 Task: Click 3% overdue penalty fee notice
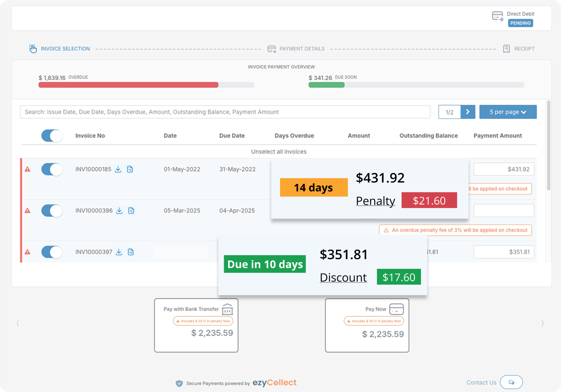click(x=455, y=230)
